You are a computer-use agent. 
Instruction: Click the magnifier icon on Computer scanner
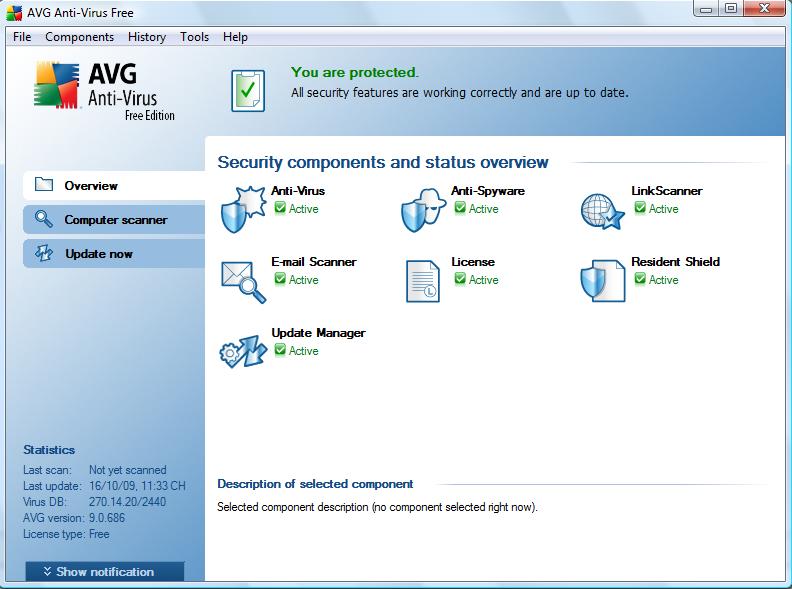click(43, 219)
